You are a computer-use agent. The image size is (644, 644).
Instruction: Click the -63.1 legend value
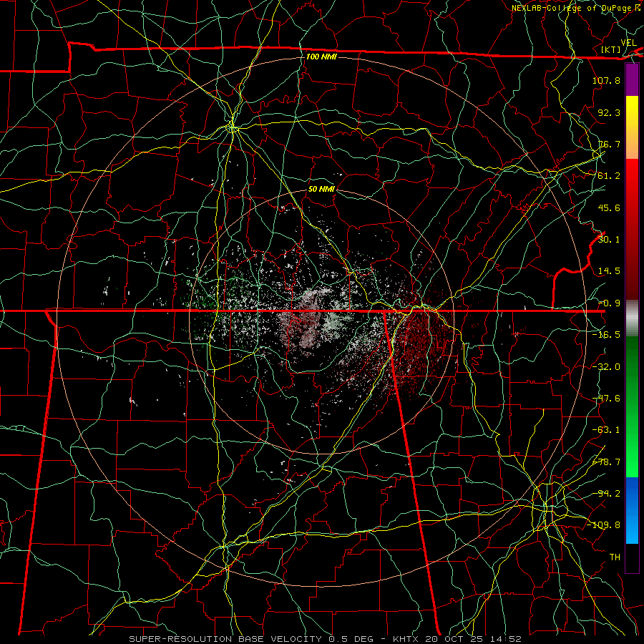(x=606, y=430)
